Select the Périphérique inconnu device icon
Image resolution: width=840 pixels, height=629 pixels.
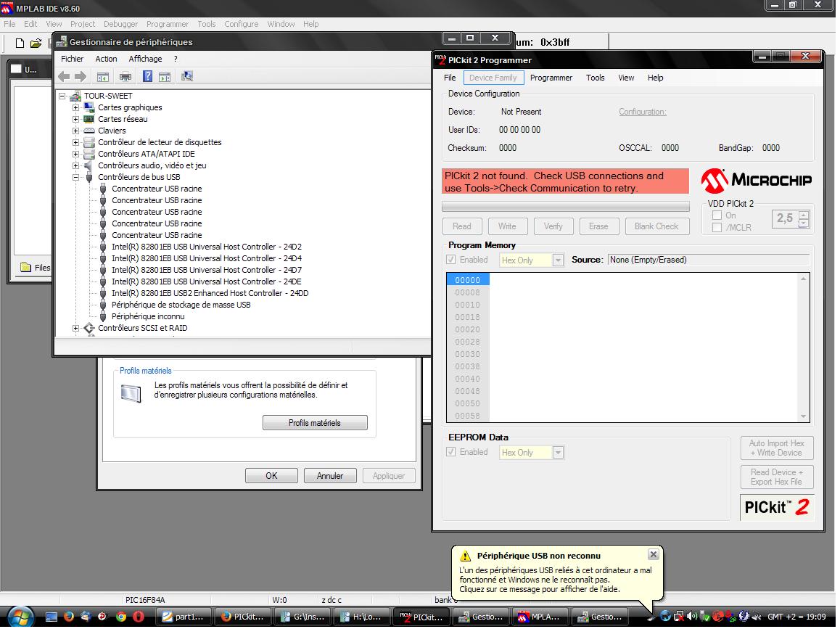103,317
